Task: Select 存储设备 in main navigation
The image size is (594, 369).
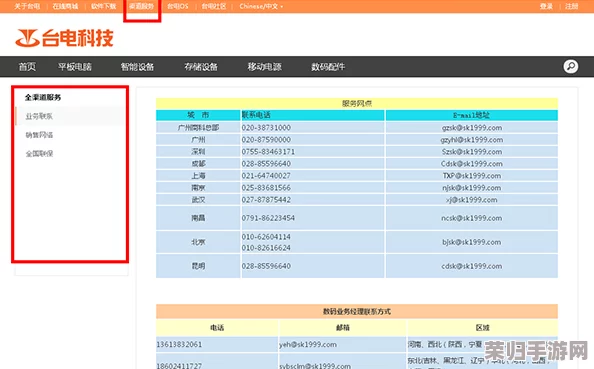Action: [x=201, y=67]
